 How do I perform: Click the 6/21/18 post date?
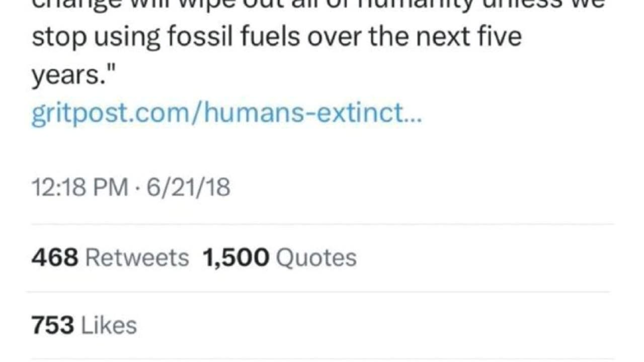(x=188, y=188)
